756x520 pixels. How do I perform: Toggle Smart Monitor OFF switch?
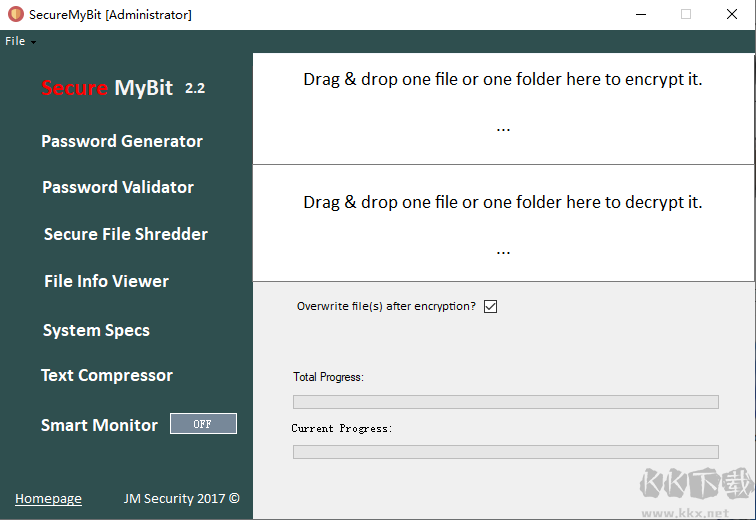(203, 424)
